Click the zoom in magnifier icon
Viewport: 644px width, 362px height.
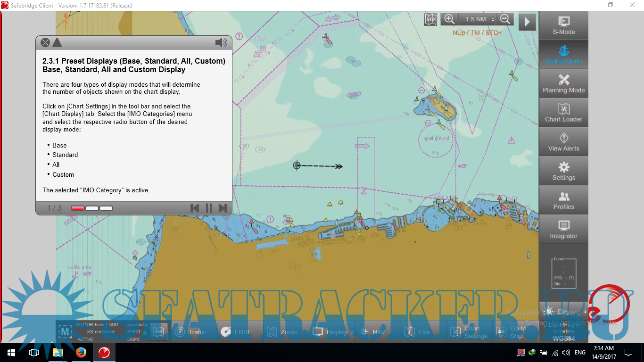[x=449, y=19]
